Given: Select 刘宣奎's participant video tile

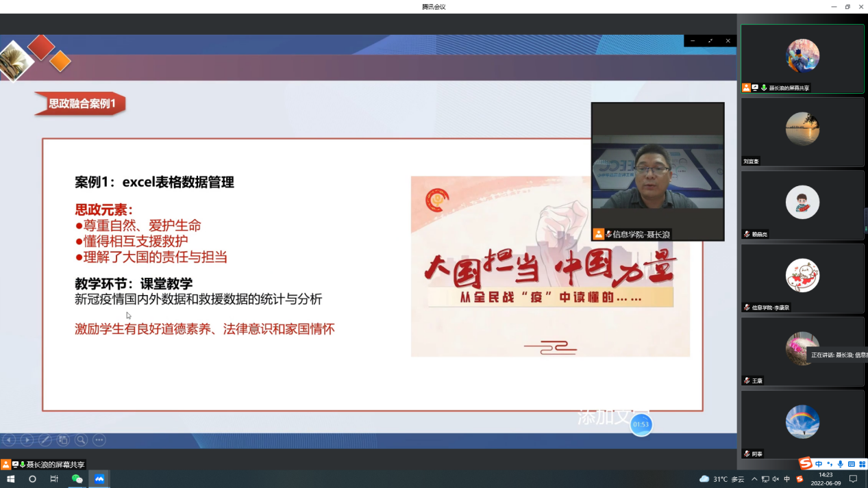Looking at the screenshot, I should [802, 131].
